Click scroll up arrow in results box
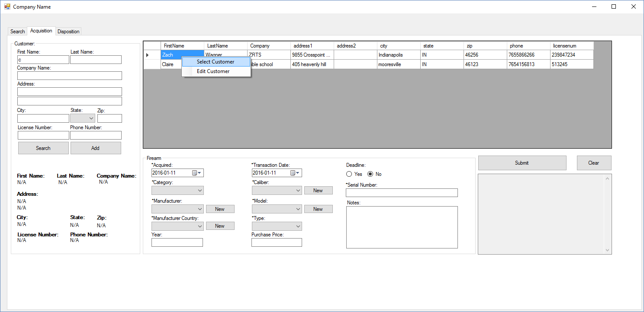The image size is (644, 312). click(607, 178)
